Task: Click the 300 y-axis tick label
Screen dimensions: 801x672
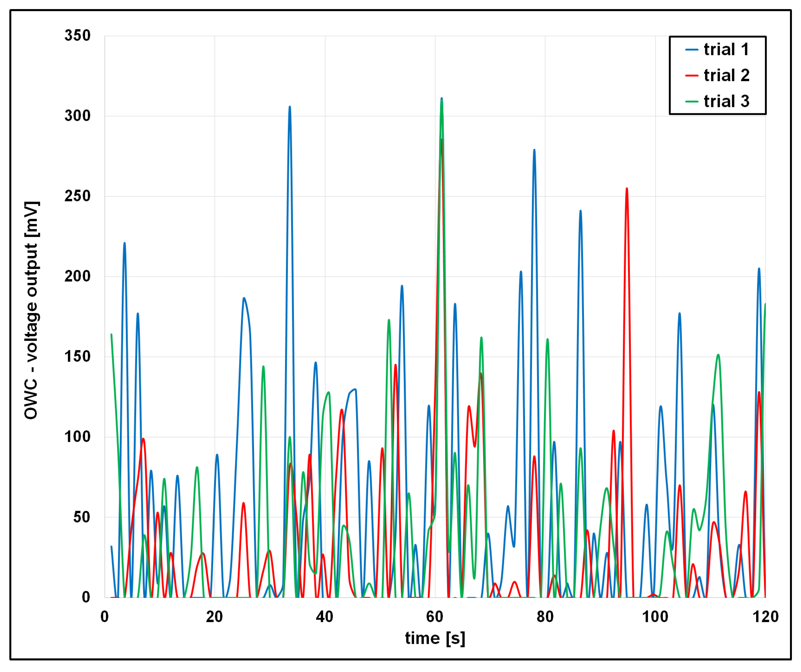Action: point(77,116)
